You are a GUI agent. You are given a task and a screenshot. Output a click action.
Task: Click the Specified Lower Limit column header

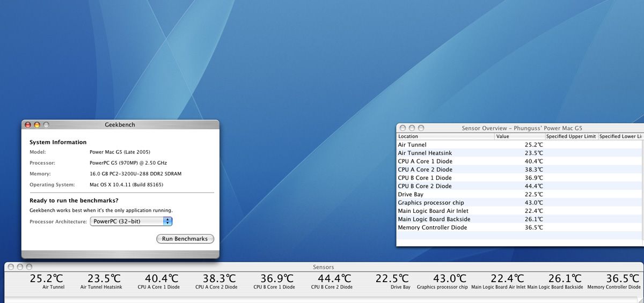621,136
